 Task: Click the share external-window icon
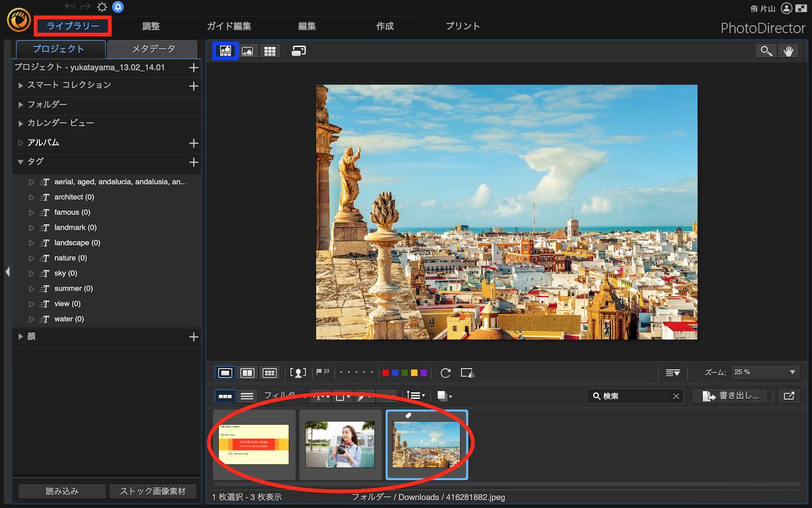pos(789,396)
